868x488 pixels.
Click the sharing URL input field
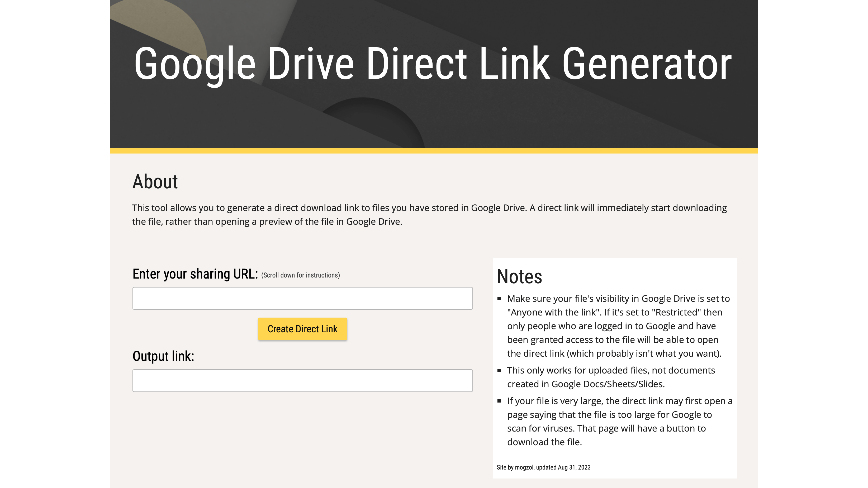(302, 298)
